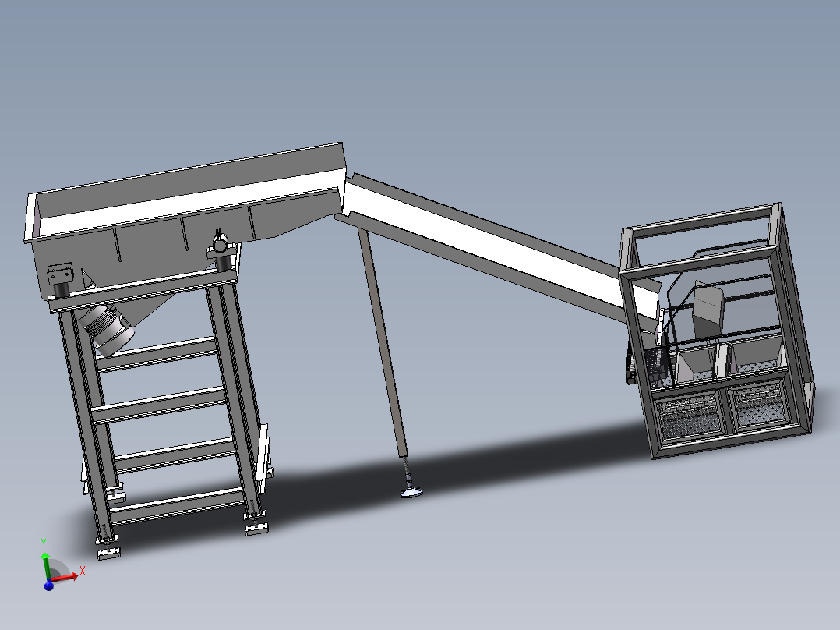Click the "Y" label of the coordinate triad
The image size is (840, 630).
(44, 543)
